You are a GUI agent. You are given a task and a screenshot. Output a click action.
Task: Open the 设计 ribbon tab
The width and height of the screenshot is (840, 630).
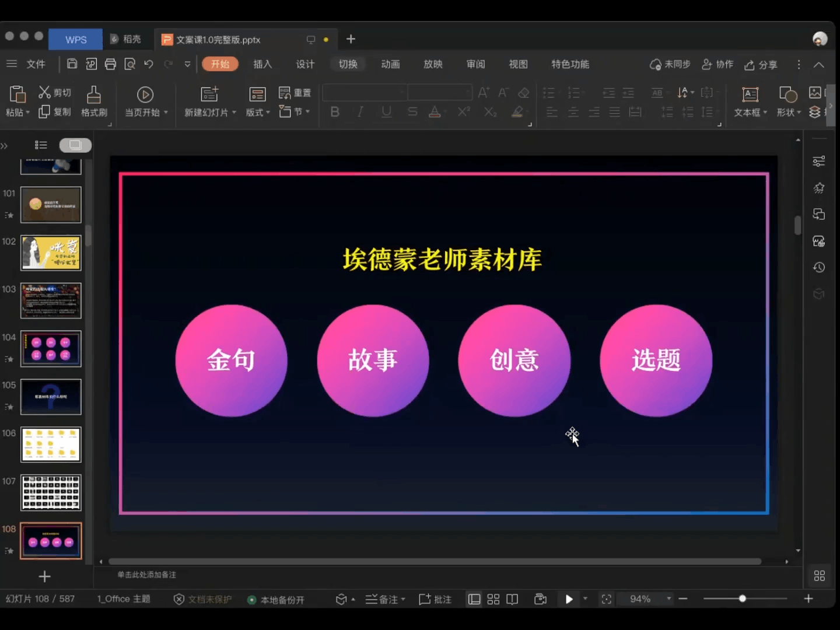click(305, 64)
